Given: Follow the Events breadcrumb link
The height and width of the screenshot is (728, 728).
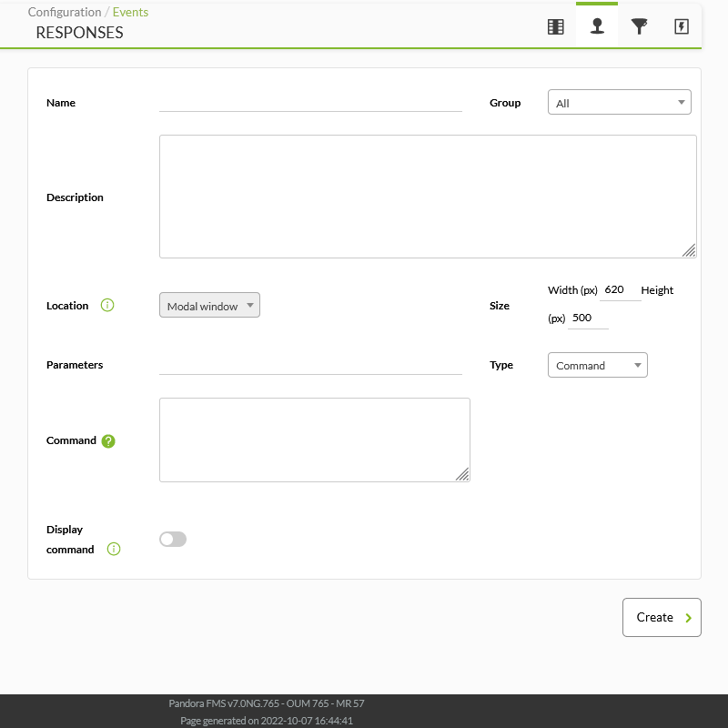Looking at the screenshot, I should click(x=130, y=12).
